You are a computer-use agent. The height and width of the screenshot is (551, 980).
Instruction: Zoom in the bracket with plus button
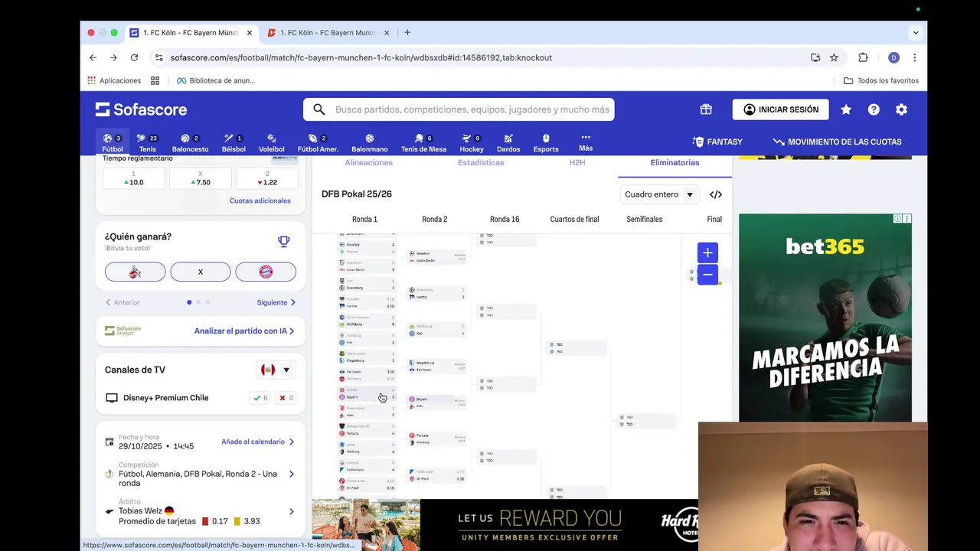(x=707, y=253)
